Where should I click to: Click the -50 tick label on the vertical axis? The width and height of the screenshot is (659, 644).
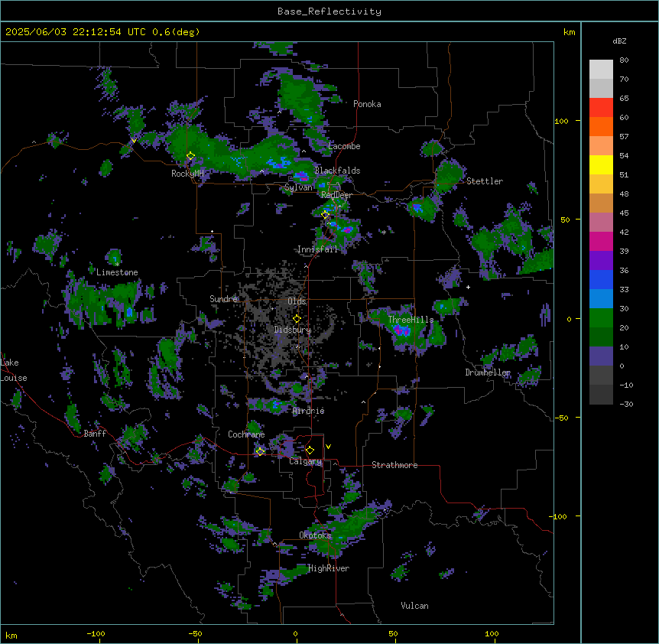coord(561,418)
